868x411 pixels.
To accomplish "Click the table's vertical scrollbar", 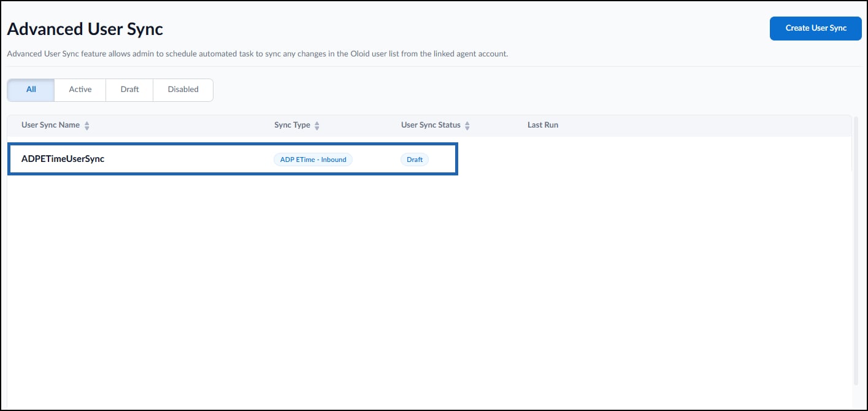I will click(x=856, y=252).
